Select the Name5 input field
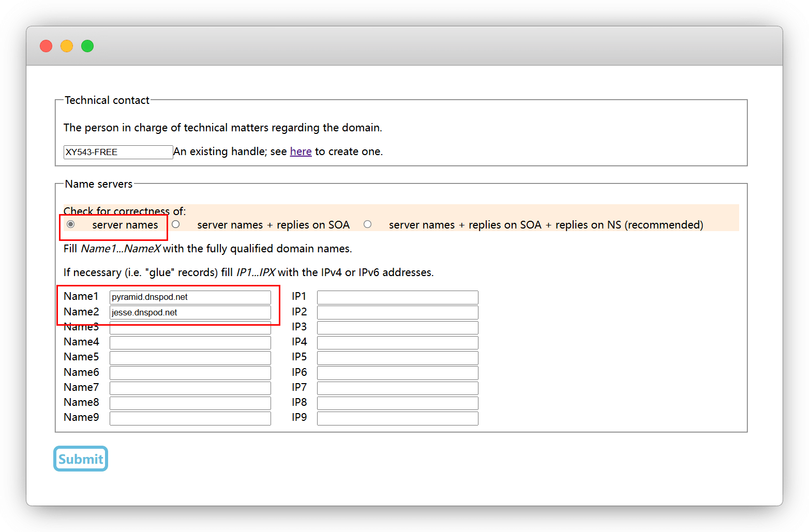The image size is (809, 532). (190, 358)
